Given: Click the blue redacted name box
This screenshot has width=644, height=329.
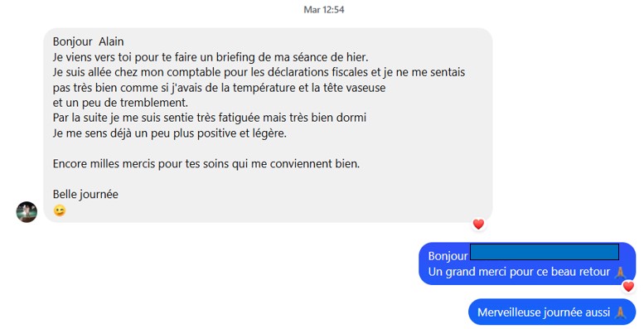Looking at the screenshot, I should 545,252.
